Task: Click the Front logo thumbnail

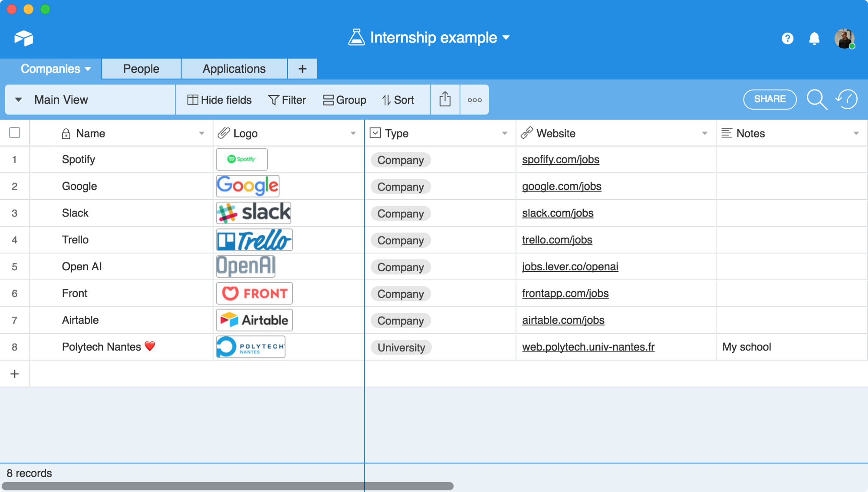Action: pos(254,293)
